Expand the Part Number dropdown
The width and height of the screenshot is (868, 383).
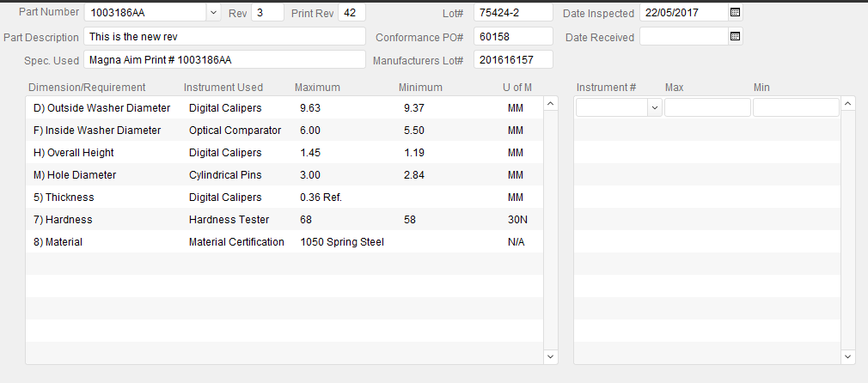(x=214, y=12)
